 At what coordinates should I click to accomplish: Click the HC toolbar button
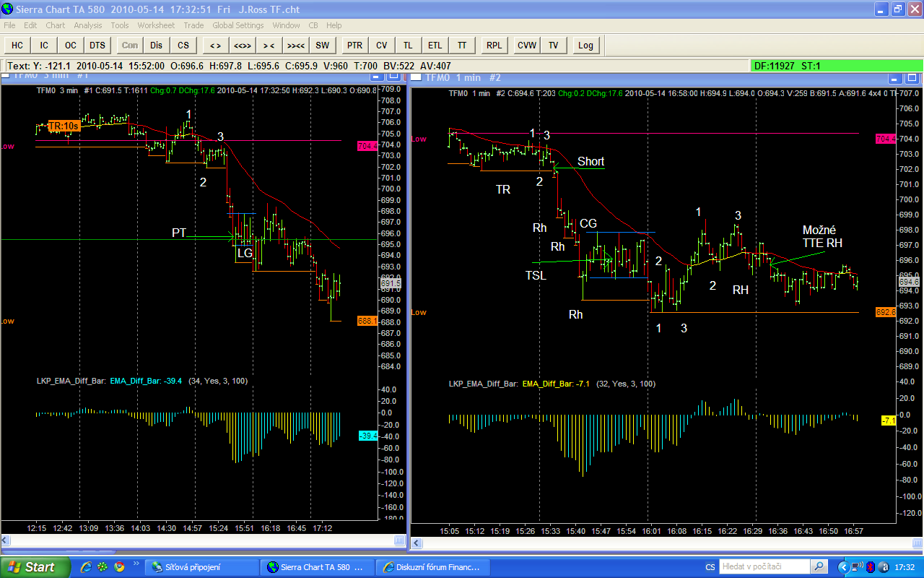[x=17, y=45]
